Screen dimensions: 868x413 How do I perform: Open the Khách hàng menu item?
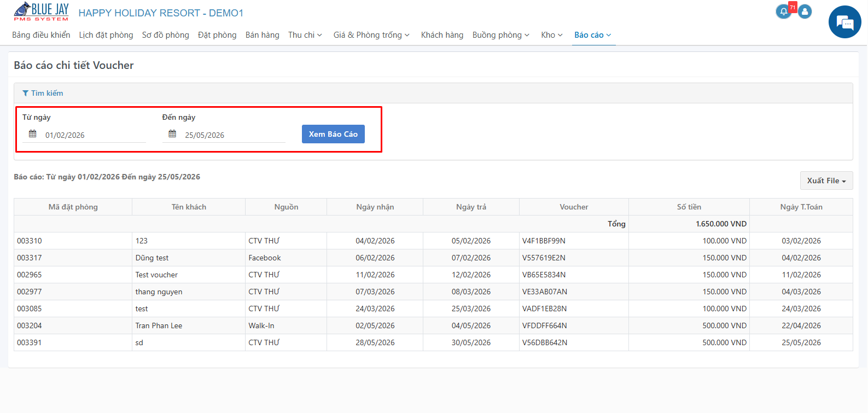point(442,35)
